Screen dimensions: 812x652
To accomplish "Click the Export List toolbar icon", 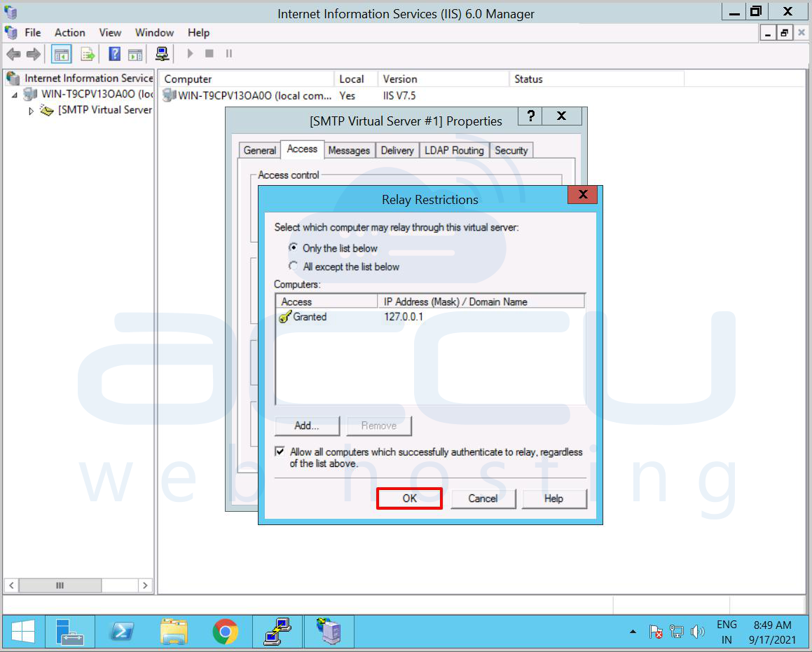I will [88, 54].
